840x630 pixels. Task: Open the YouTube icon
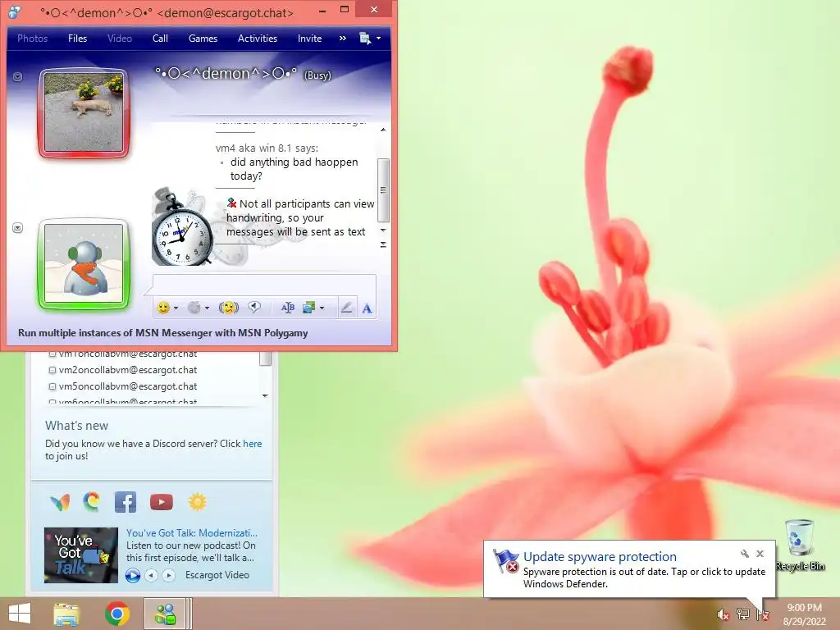coord(162,502)
